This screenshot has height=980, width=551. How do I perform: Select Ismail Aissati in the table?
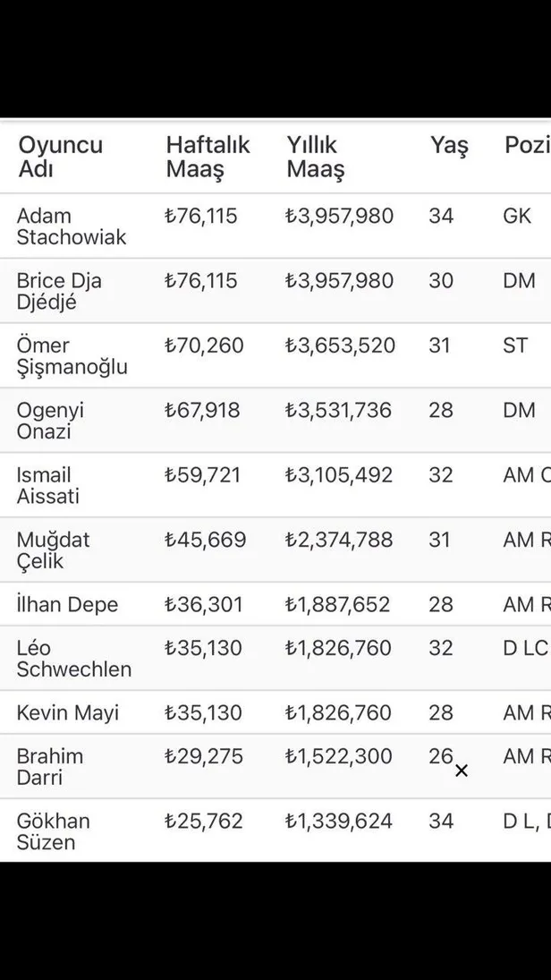click(47, 485)
